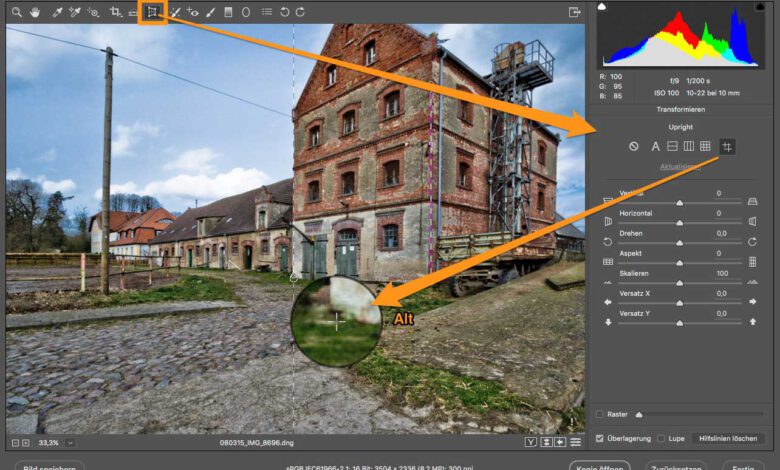Click down arrow beside Versatz Y
The width and height of the screenshot is (780, 470).
click(608, 322)
